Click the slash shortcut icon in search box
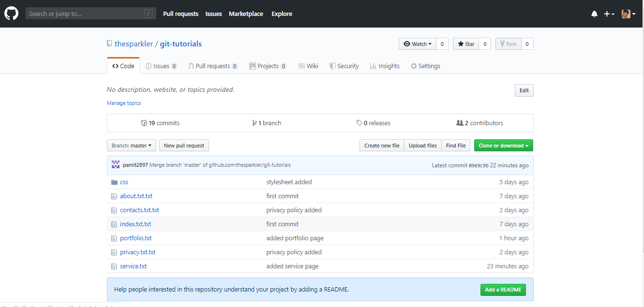This screenshot has width=644, height=307. 148,14
